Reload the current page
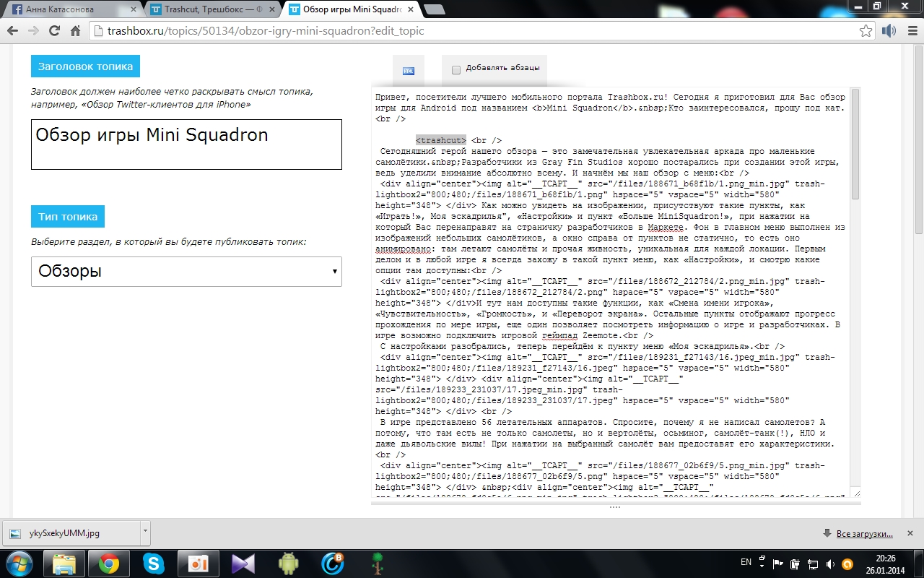Screen dimensions: 924x578 [x=54, y=31]
